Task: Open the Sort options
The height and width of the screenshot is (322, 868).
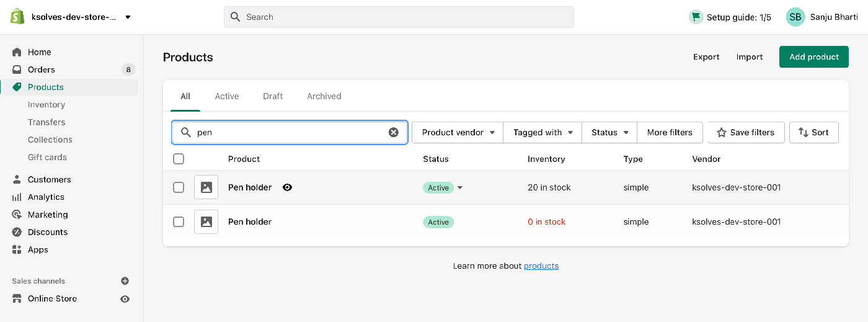Action: pyautogui.click(x=813, y=132)
